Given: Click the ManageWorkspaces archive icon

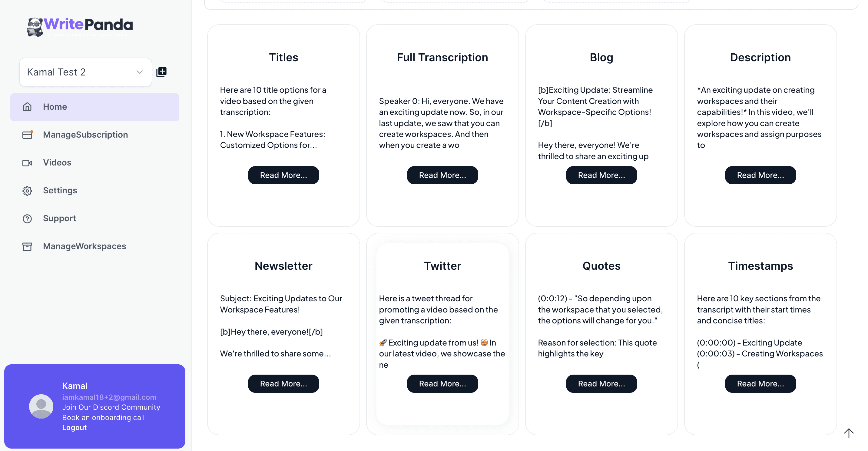Looking at the screenshot, I should click(x=27, y=247).
